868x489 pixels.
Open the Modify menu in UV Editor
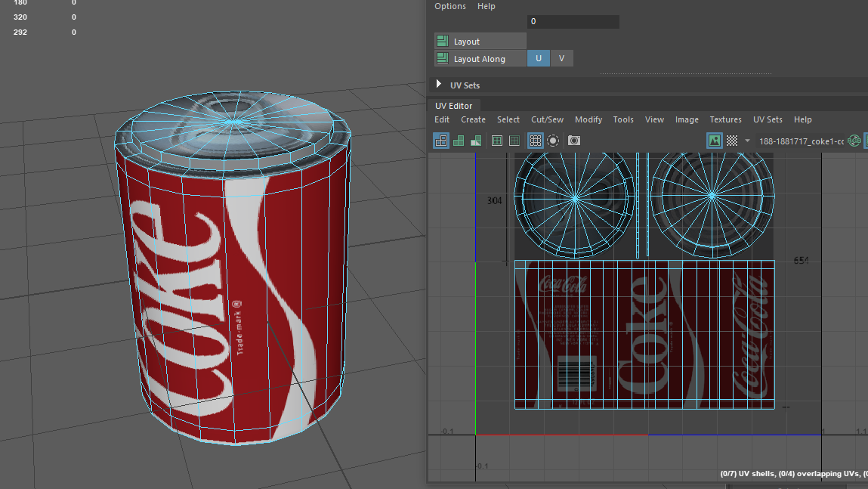tap(588, 119)
